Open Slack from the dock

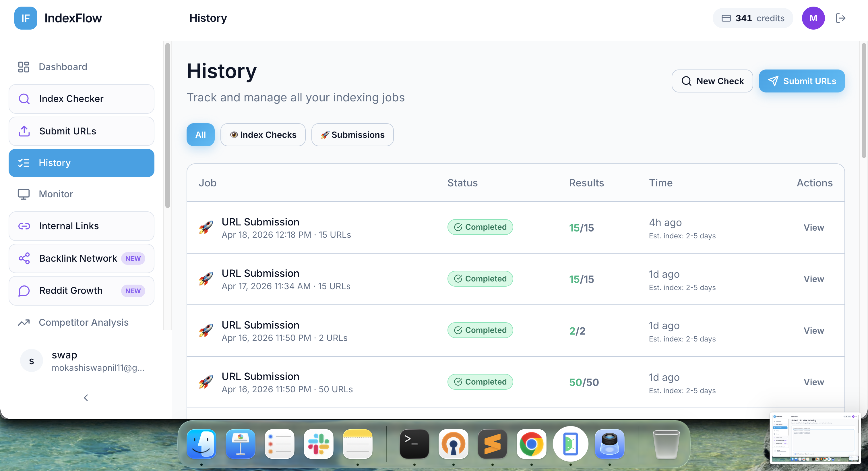tap(318, 444)
